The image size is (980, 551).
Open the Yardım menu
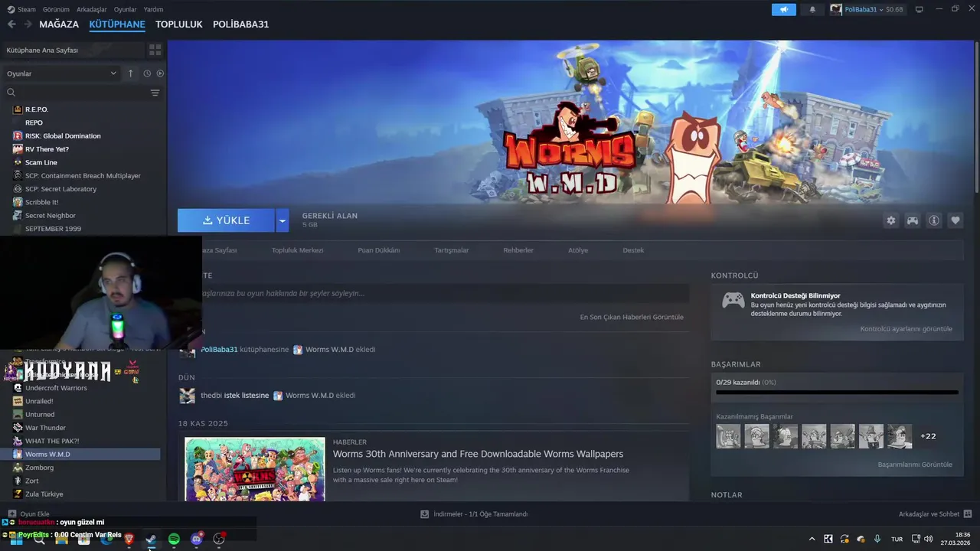click(x=153, y=9)
